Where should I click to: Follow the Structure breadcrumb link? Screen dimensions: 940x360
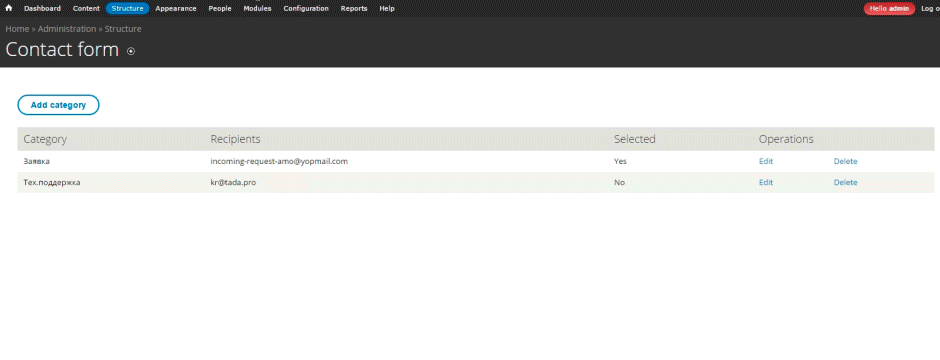click(x=123, y=29)
